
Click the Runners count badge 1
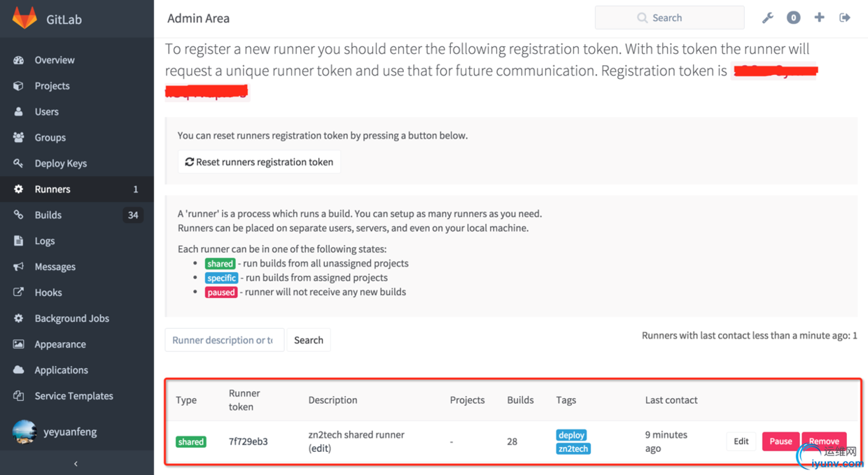click(136, 190)
